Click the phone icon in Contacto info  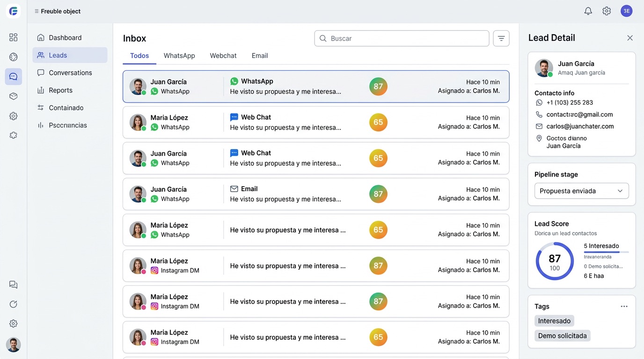[x=539, y=115]
